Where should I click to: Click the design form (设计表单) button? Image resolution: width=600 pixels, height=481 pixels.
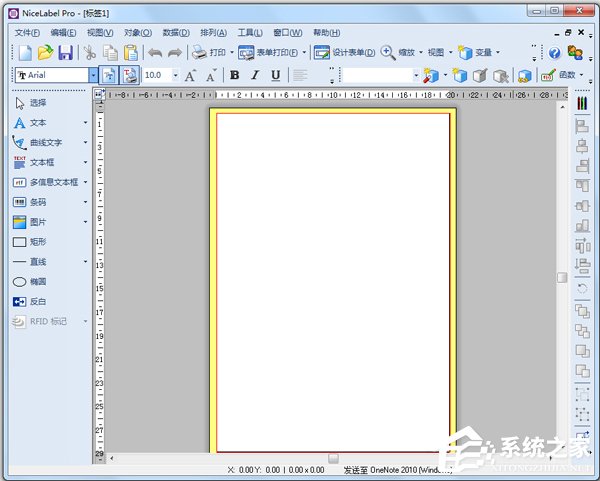pyautogui.click(x=344, y=52)
